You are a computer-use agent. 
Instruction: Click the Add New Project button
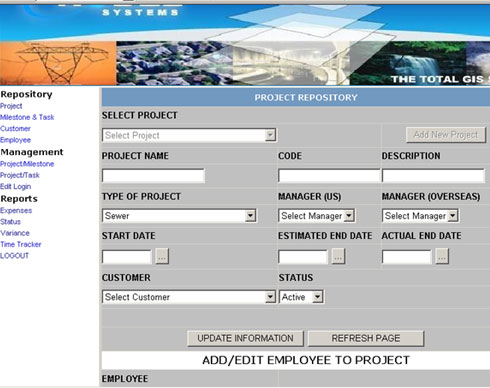446,135
